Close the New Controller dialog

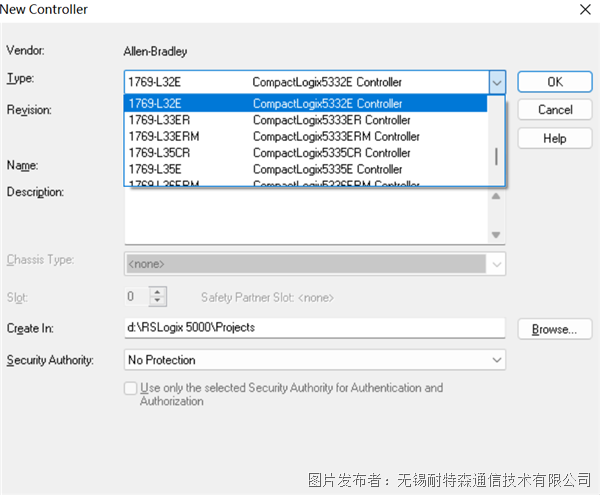(585, 10)
